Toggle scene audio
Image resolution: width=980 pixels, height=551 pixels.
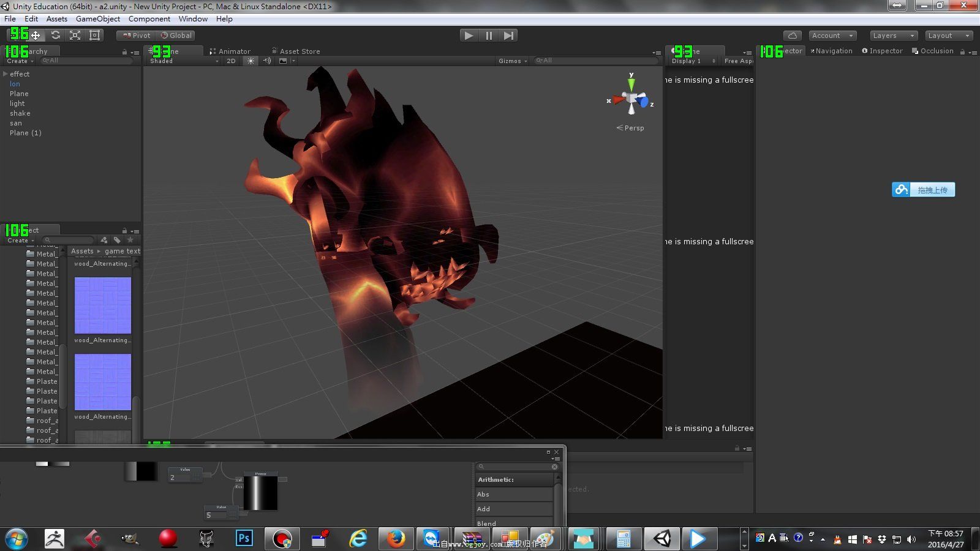coord(267,61)
